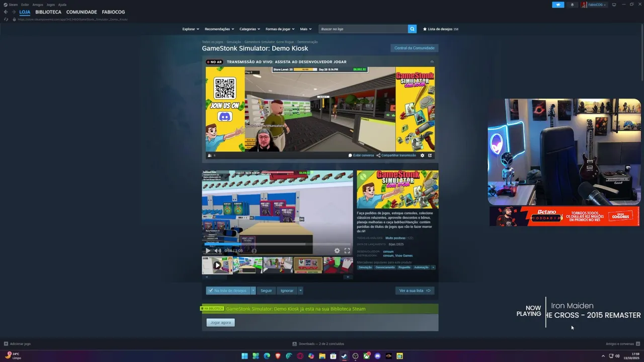644x362 pixels.
Task: Open FabioCOG account dropdown
Action: 597,5
